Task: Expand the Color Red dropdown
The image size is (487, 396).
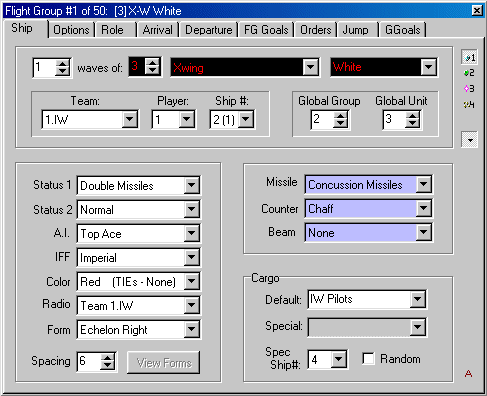Action: coord(192,281)
